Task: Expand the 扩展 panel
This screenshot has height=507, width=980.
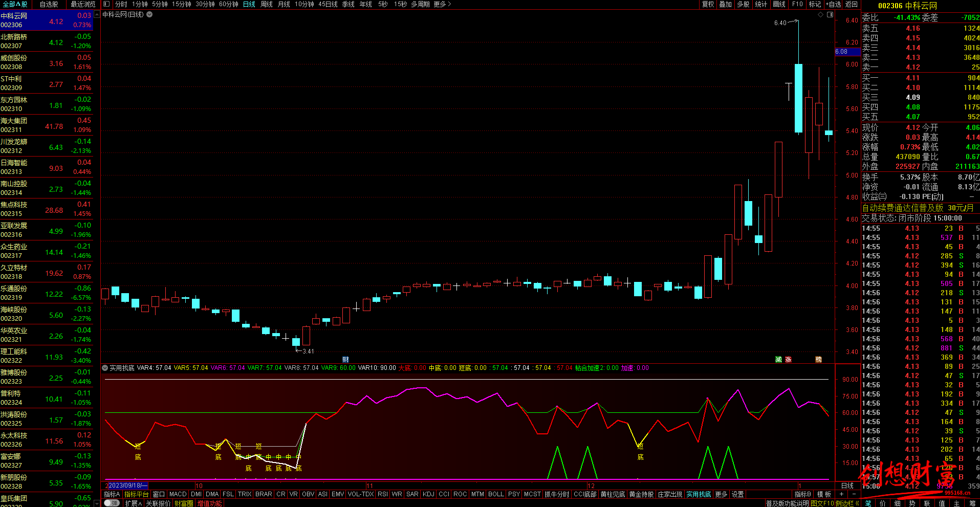Action: (x=133, y=503)
